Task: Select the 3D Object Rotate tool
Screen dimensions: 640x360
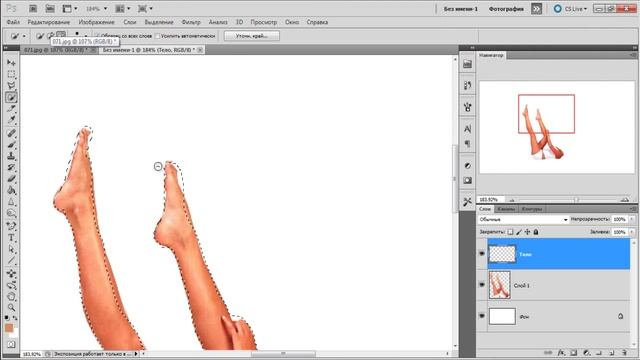Action: click(11, 273)
